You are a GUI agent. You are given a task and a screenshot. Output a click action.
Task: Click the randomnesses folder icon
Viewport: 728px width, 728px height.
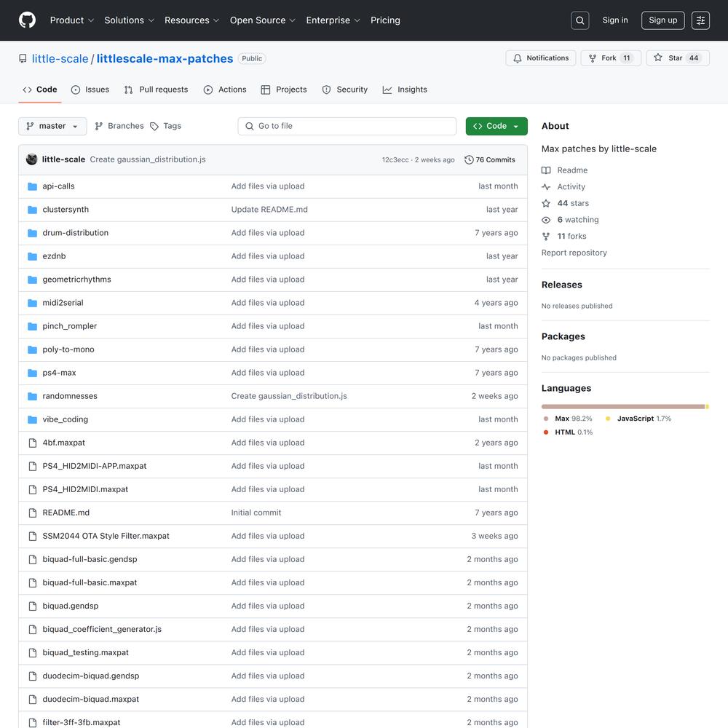click(x=33, y=396)
